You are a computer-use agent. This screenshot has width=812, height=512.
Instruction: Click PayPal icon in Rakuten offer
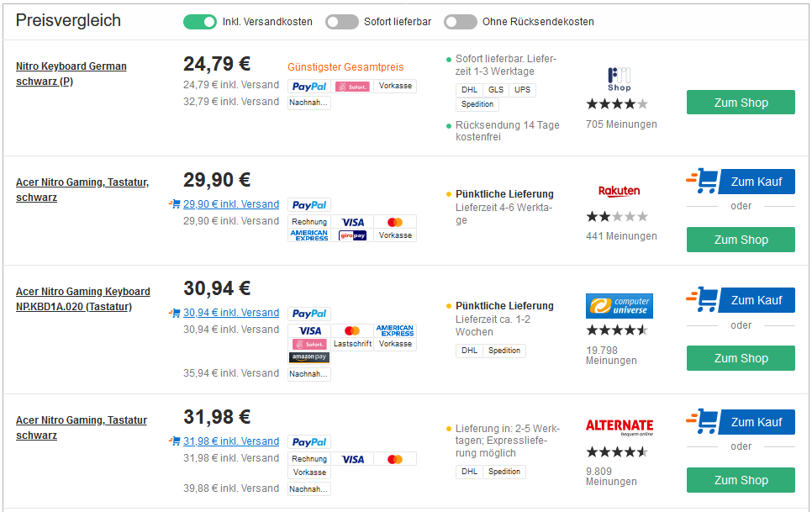309,205
